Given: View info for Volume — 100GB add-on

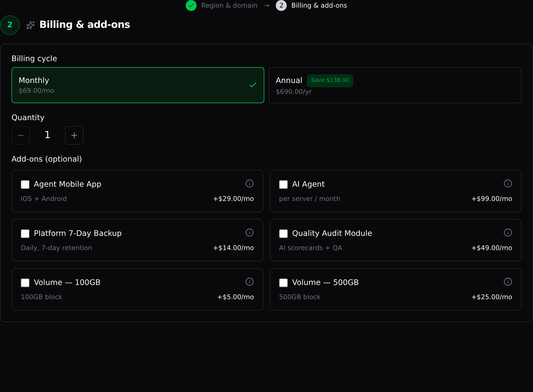Looking at the screenshot, I should click(x=250, y=282).
